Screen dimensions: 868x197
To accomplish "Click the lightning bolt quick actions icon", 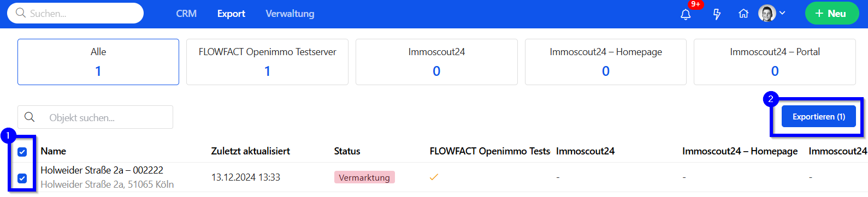I will 717,14.
